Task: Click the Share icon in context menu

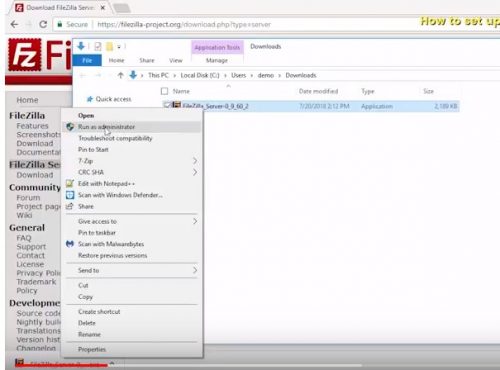Action: [70, 206]
